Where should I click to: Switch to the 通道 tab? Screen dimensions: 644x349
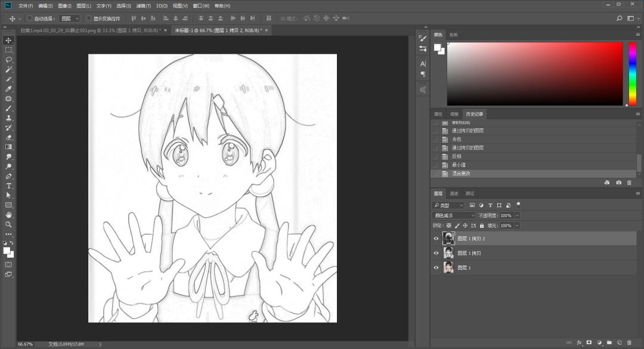(454, 194)
